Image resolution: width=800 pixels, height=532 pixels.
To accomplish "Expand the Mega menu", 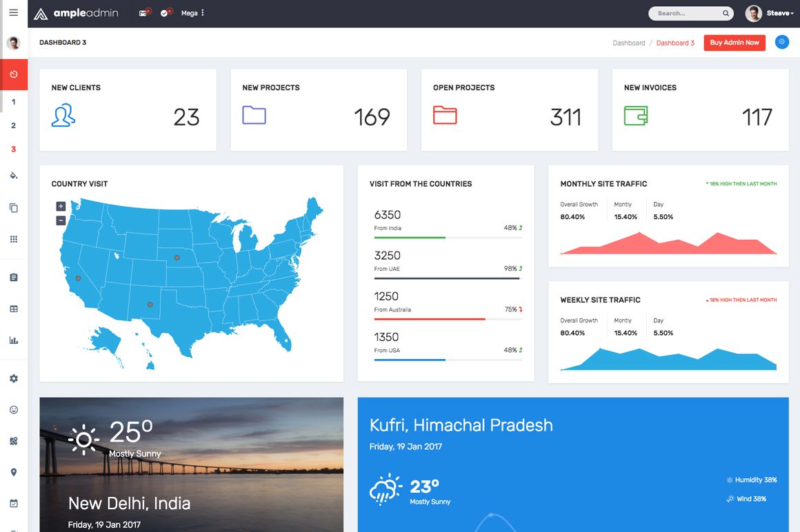I will tap(192, 13).
